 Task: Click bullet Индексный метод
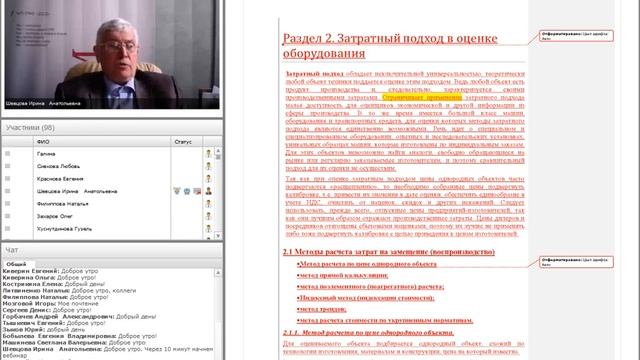(366, 298)
